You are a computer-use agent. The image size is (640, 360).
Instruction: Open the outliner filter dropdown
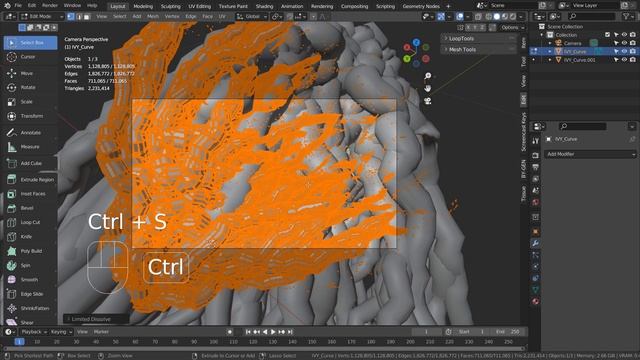[x=629, y=16]
